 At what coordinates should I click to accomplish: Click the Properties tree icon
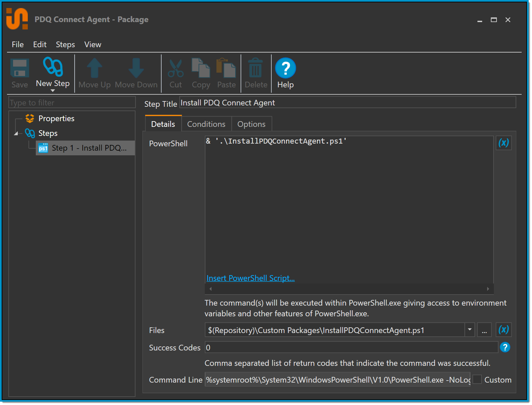tap(30, 118)
